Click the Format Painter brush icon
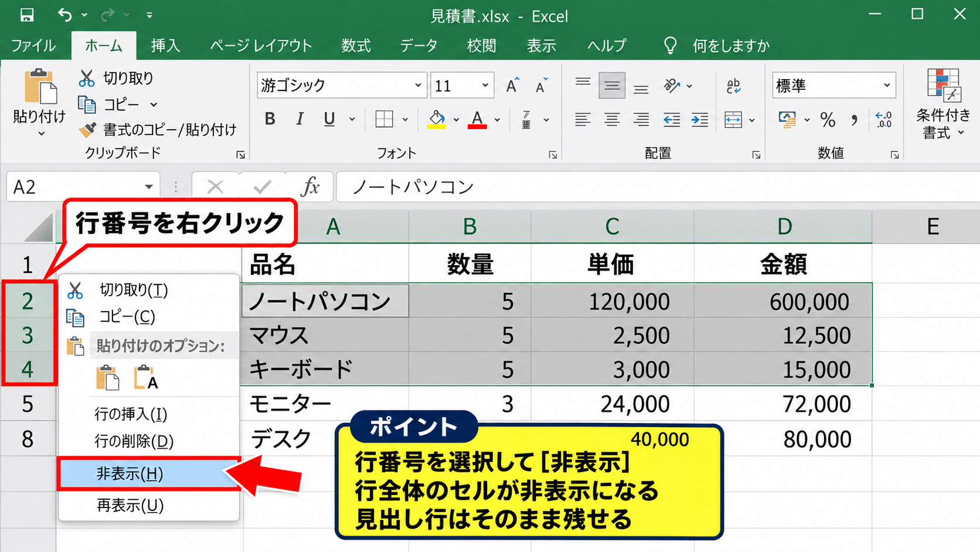 pyautogui.click(x=87, y=130)
